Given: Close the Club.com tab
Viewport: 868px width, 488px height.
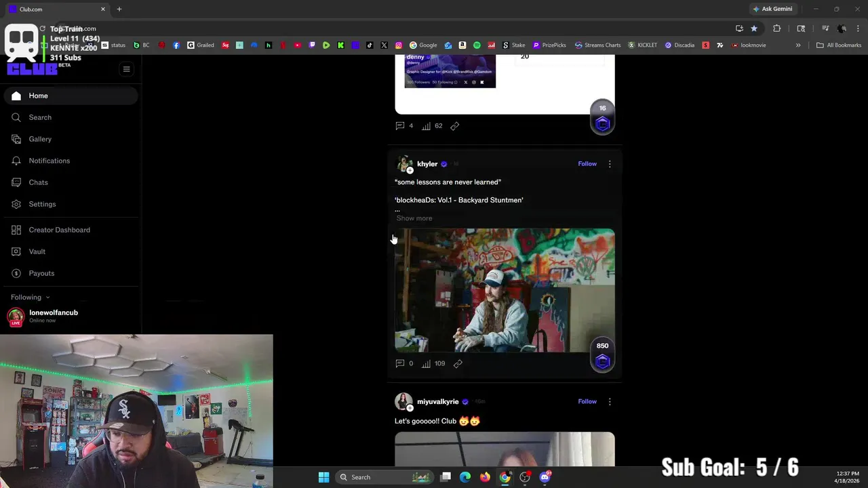Looking at the screenshot, I should (103, 9).
